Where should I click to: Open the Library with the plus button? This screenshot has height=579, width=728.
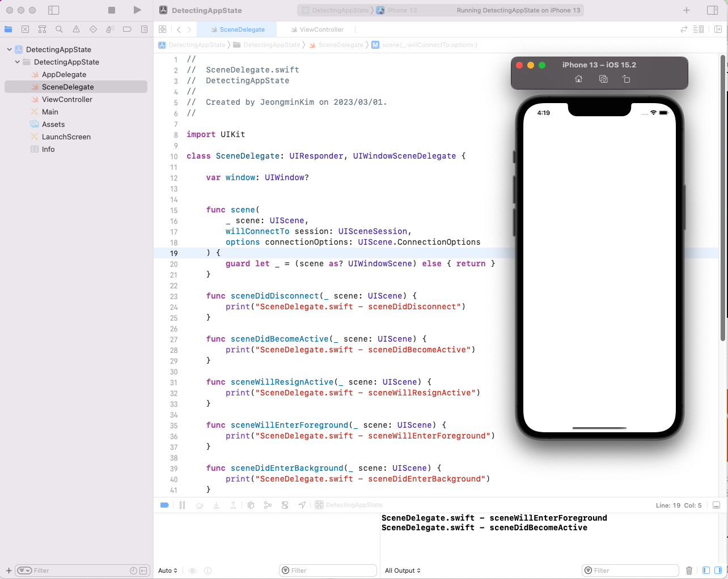(687, 10)
